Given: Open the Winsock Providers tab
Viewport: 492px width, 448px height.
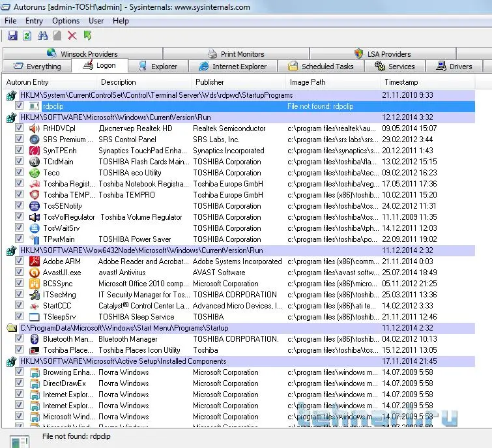Looking at the screenshot, I should click(x=82, y=54).
